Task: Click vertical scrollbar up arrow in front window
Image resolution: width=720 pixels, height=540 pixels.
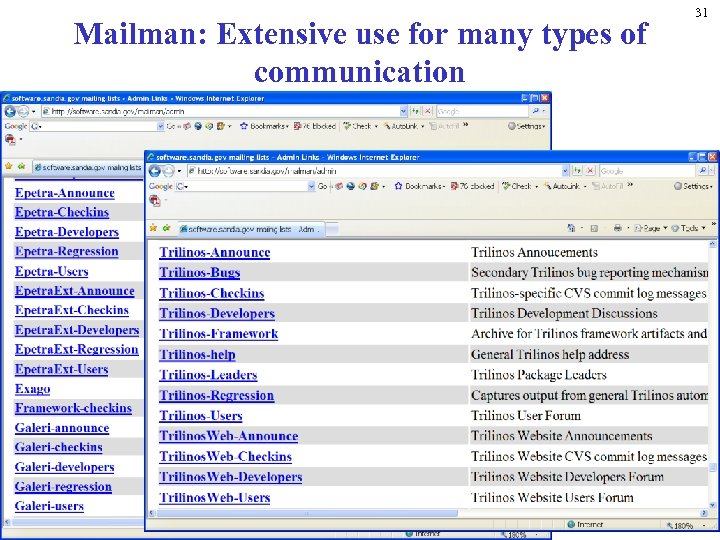Action: (x=713, y=244)
